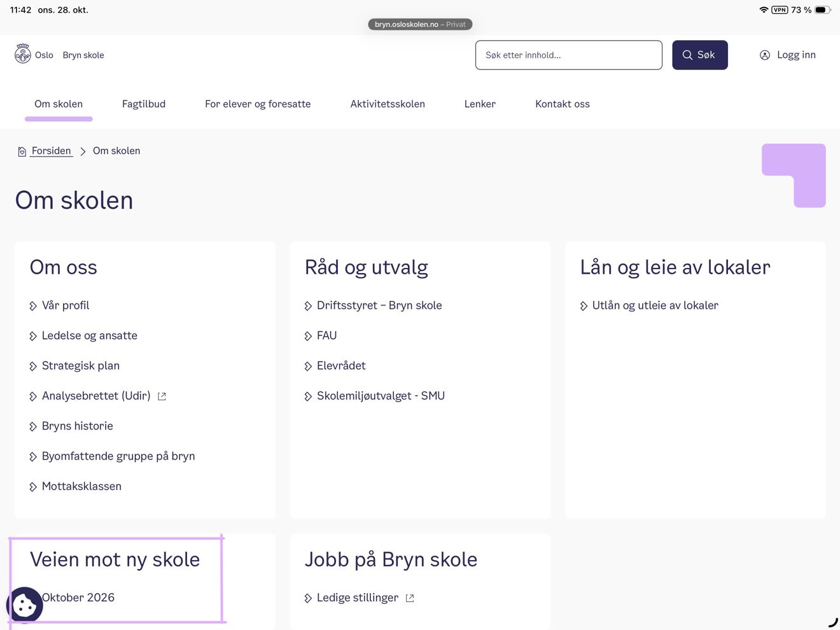Screen dimensions: 840x630
Task: Click the Om skolen breadcrumb text
Action: 116,151
